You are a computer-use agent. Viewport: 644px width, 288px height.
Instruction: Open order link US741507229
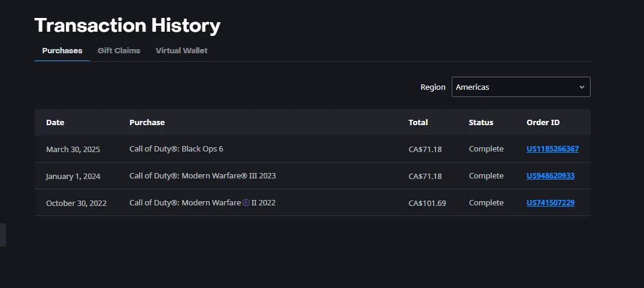point(551,202)
